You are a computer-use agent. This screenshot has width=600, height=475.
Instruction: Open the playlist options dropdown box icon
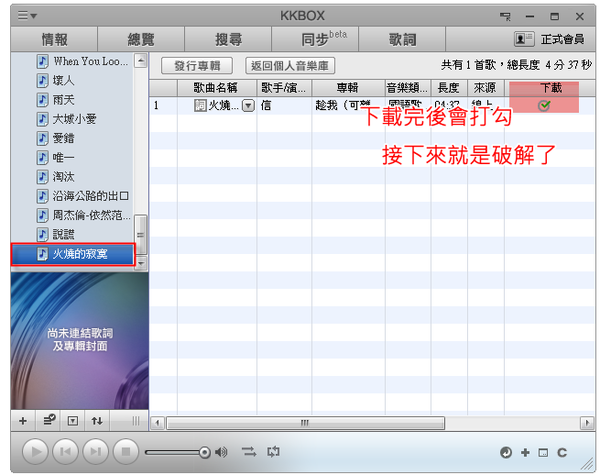coord(73,421)
